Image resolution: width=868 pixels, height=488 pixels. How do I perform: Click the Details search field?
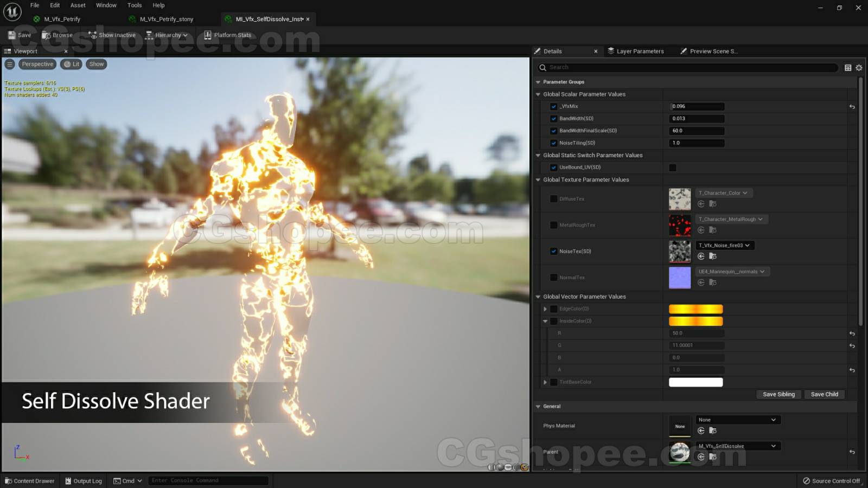[x=687, y=67]
